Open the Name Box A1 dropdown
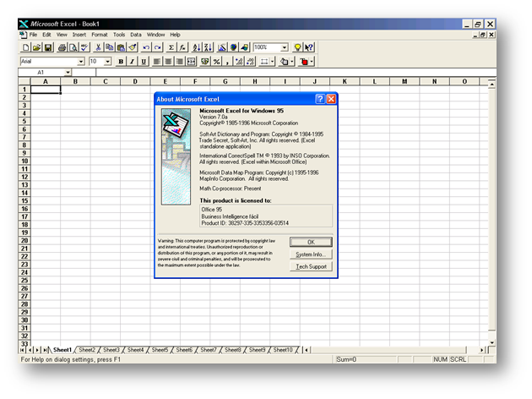The height and width of the screenshot is (399, 532). [68, 73]
